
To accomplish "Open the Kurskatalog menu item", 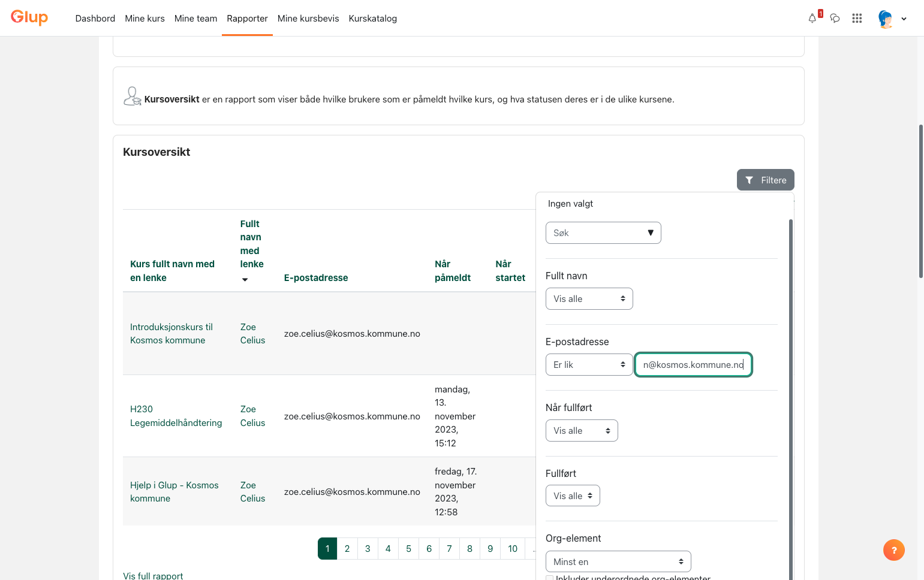I will click(x=373, y=19).
